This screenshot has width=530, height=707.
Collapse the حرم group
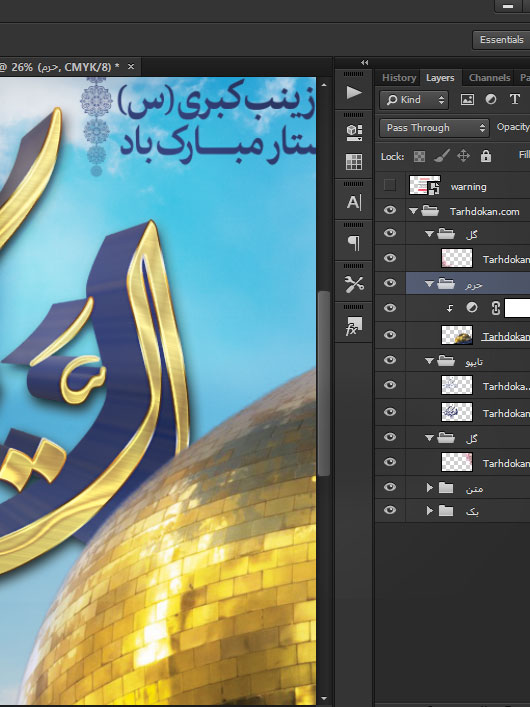(x=429, y=284)
